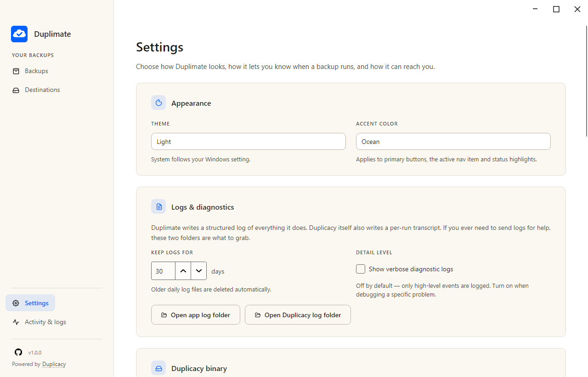Click the THEME label
This screenshot has height=377, width=588.
point(160,124)
